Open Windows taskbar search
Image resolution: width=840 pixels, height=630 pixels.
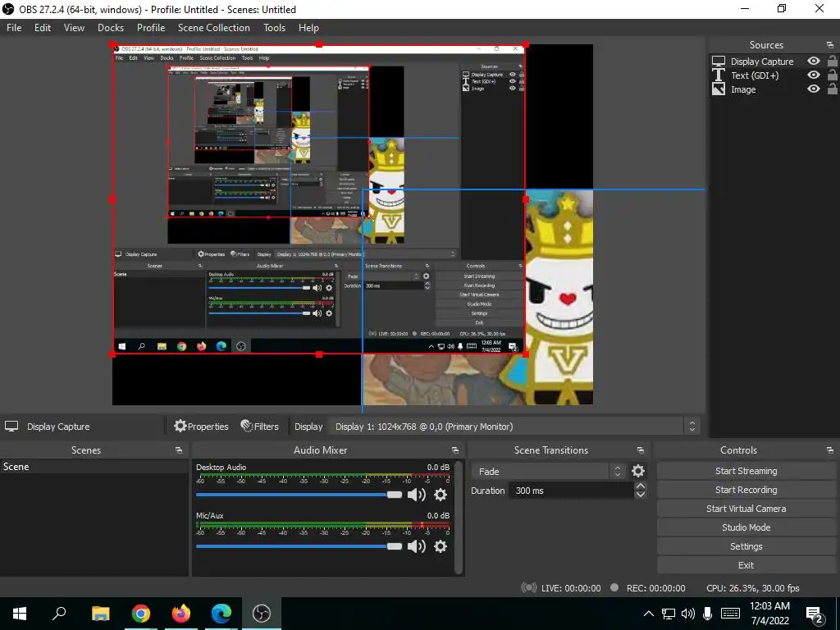[x=59, y=614]
